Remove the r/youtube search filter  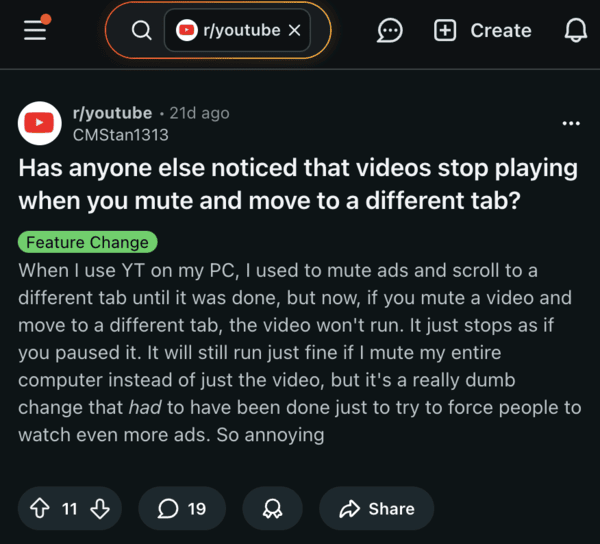tap(293, 31)
